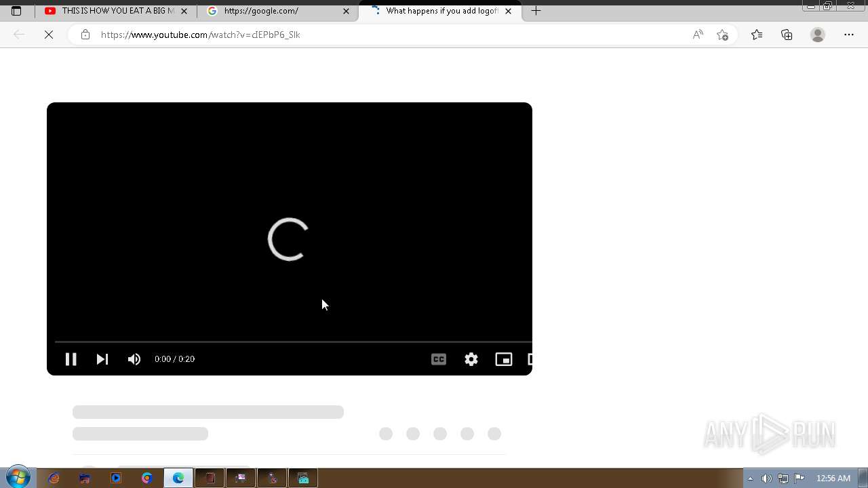Launch Internet Explorer from taskbar
This screenshot has width=868, height=488.
[54, 478]
